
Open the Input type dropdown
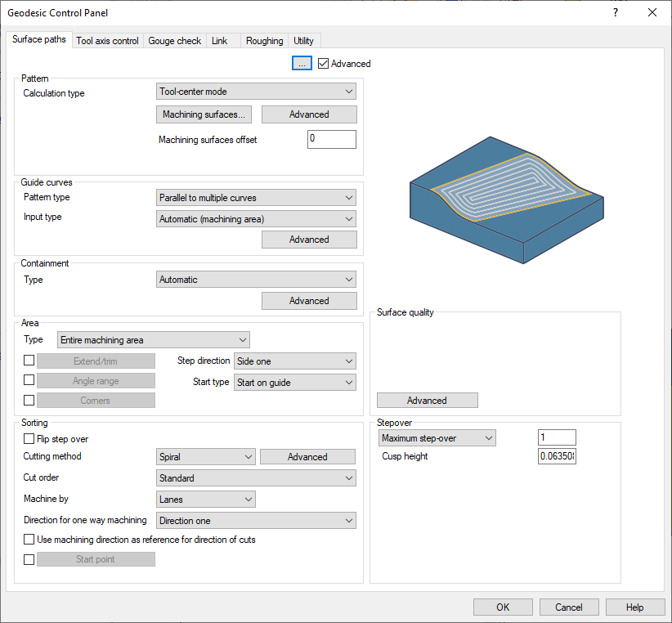tap(256, 219)
